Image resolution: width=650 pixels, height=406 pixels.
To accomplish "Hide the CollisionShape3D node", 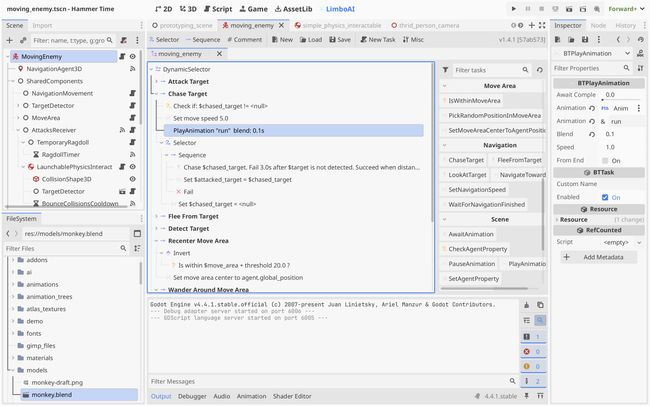I will click(x=133, y=179).
